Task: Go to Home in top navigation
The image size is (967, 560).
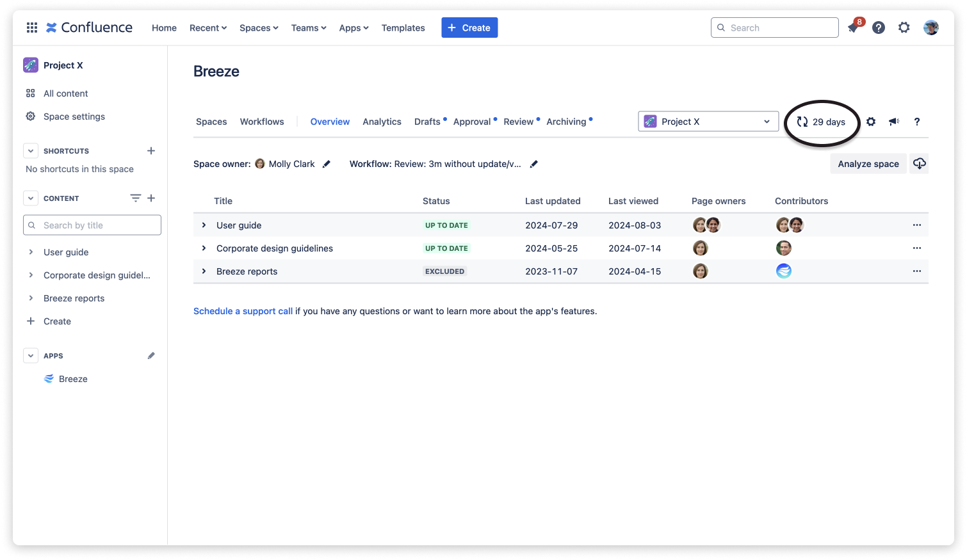Action: pyautogui.click(x=164, y=28)
